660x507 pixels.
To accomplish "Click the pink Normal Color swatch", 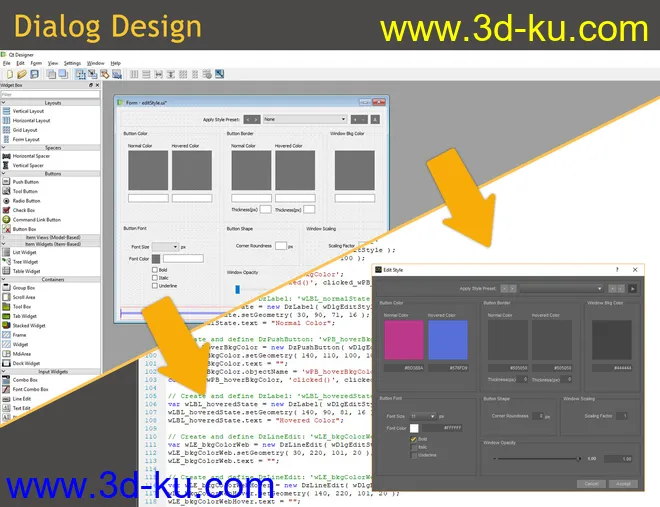I will pyautogui.click(x=402, y=341).
